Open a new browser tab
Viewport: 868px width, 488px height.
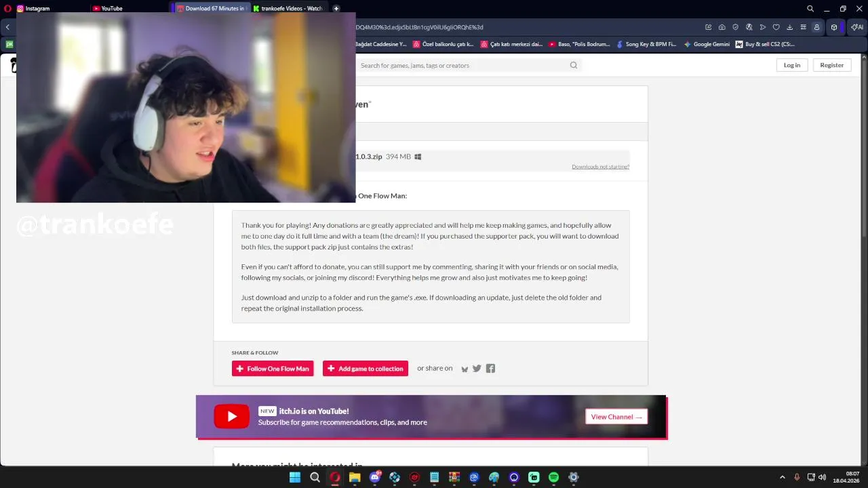click(336, 9)
